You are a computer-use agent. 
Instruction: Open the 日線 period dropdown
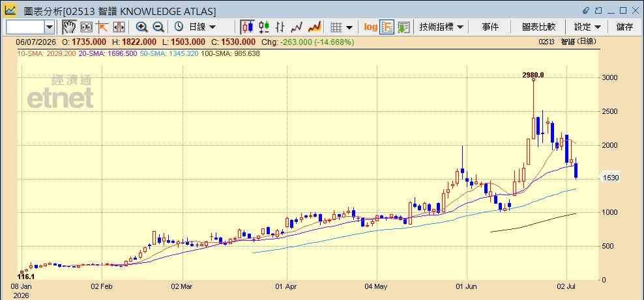click(x=195, y=27)
